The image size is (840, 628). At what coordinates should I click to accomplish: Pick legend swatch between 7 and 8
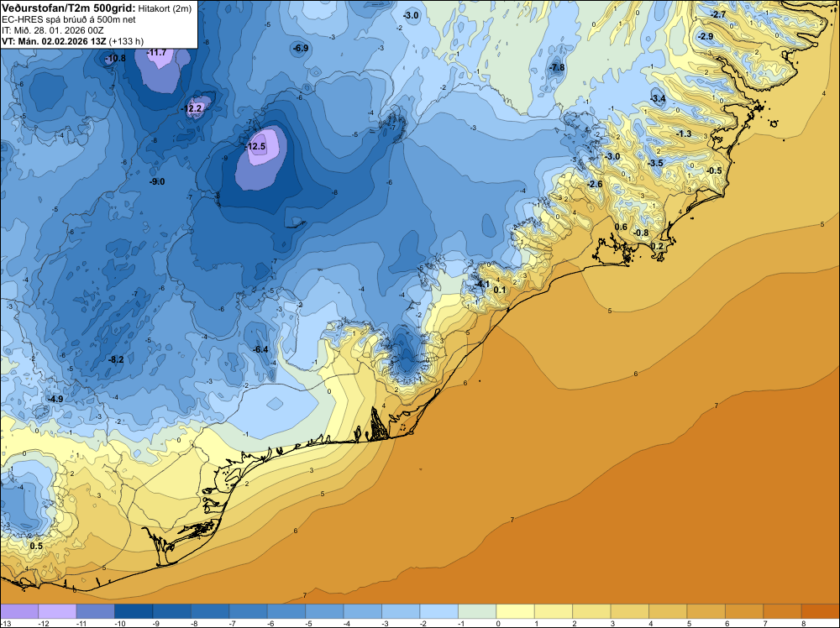[x=783, y=611]
